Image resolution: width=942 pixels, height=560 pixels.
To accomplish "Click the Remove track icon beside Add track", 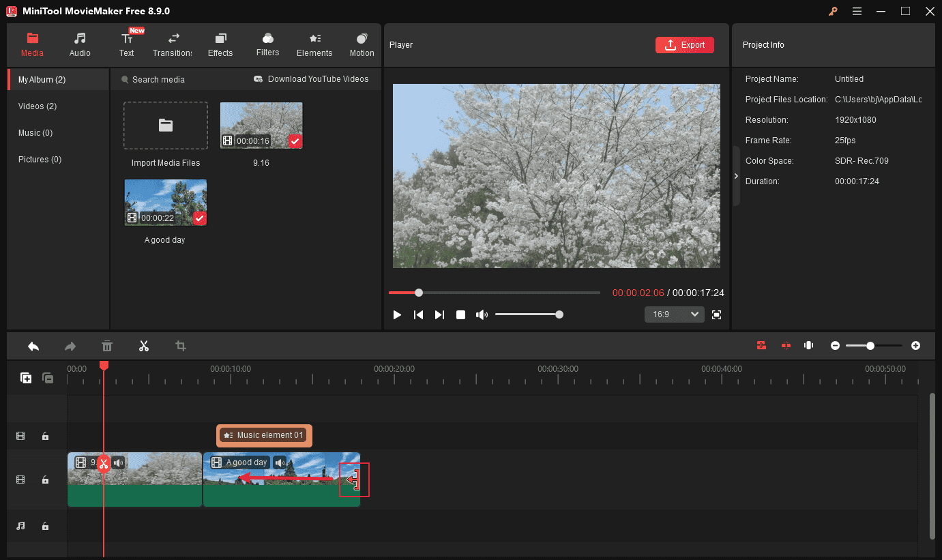I will click(48, 378).
